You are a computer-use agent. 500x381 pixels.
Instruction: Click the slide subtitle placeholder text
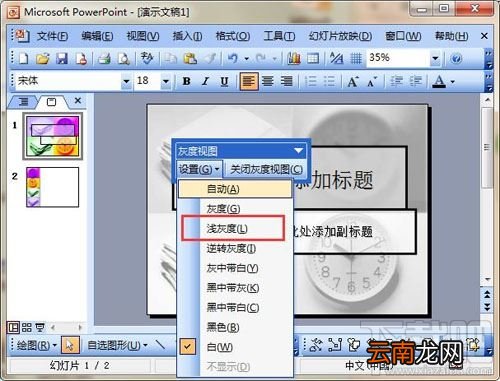point(332,231)
